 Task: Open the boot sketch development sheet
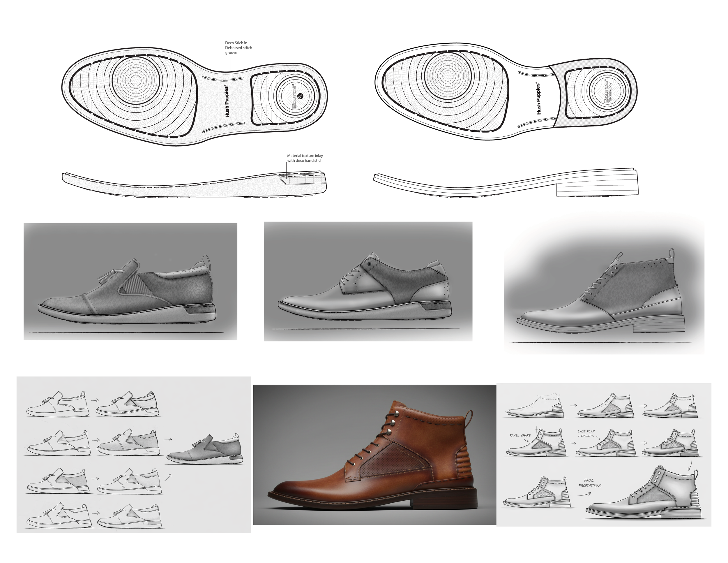(x=604, y=454)
